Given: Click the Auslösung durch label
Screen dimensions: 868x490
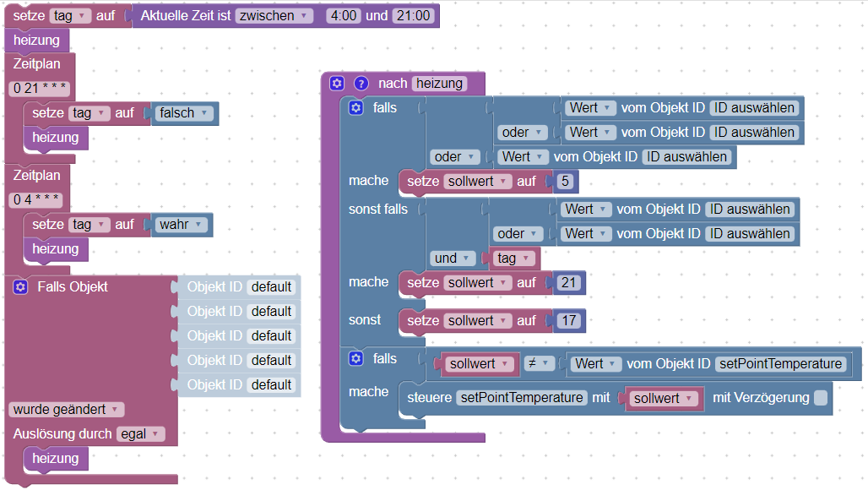Looking at the screenshot, I should coord(62,433).
